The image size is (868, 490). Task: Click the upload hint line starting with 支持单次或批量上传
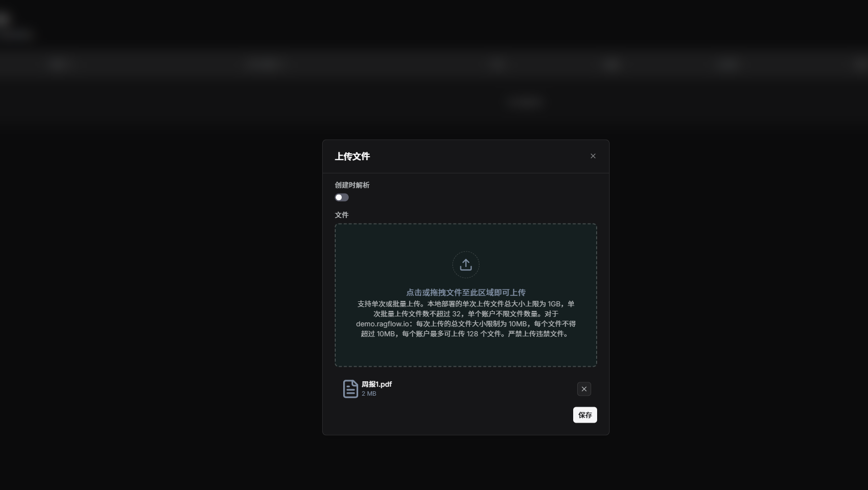465,304
